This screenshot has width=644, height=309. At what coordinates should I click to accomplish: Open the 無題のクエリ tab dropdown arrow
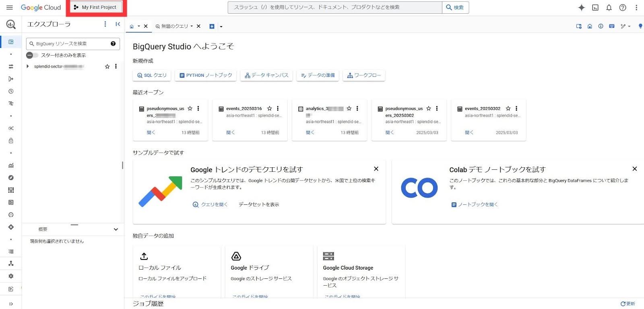[x=192, y=26]
